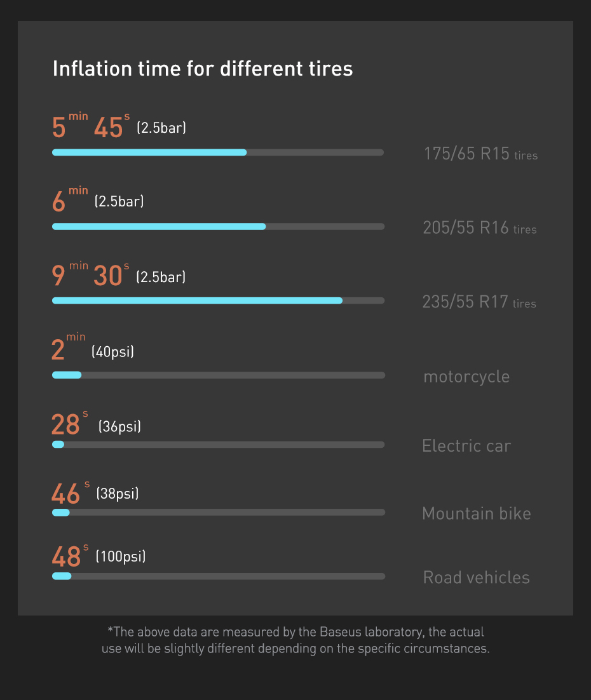Click the "(100psi)" pressure text

(x=121, y=557)
